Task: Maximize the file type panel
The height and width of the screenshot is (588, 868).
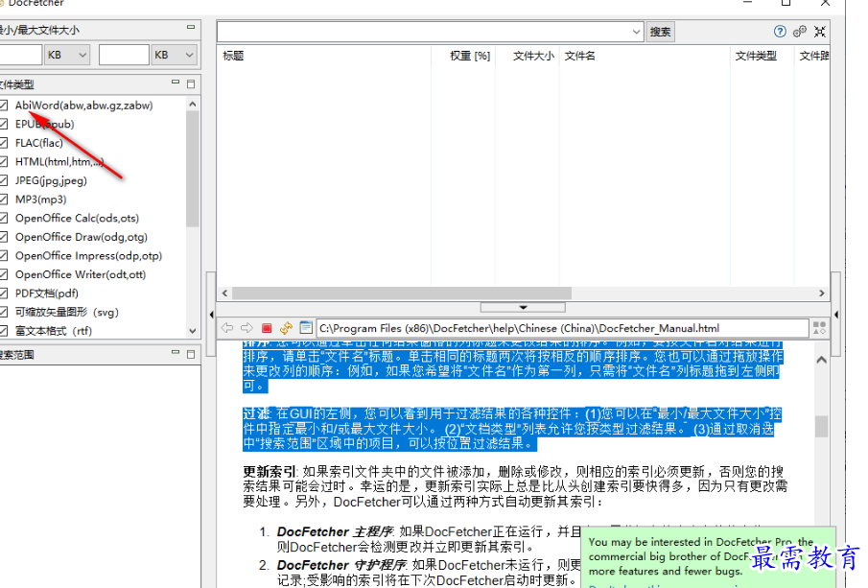Action: tap(191, 84)
